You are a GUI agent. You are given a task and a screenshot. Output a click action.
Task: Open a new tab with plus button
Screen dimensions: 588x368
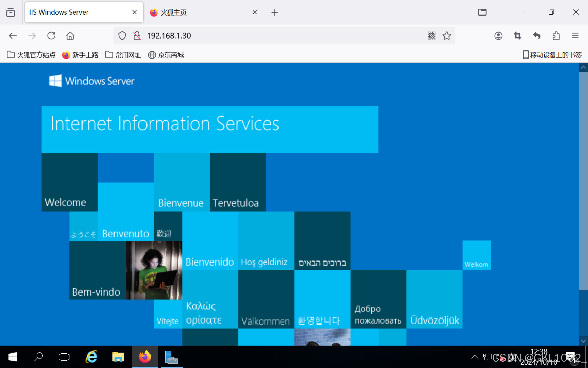coord(275,12)
